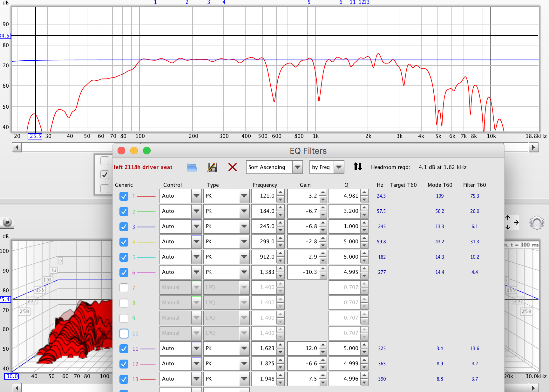The height and width of the screenshot is (392, 549).
Task: Click the Target T60 column header
Action: coord(403,185)
